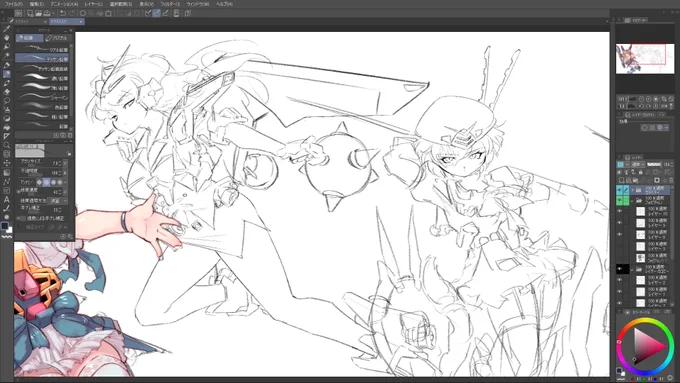Hide the green-marked folder via eye icon
Viewport: 680px width, 383px height.
point(620,201)
